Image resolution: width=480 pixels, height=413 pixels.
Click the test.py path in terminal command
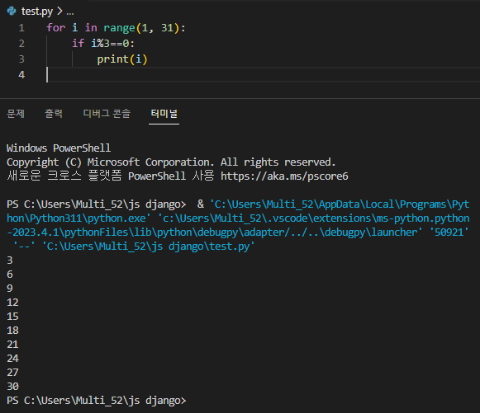point(149,246)
